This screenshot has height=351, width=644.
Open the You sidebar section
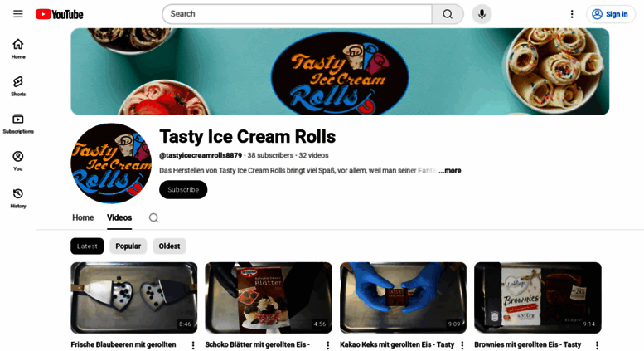[x=18, y=161]
